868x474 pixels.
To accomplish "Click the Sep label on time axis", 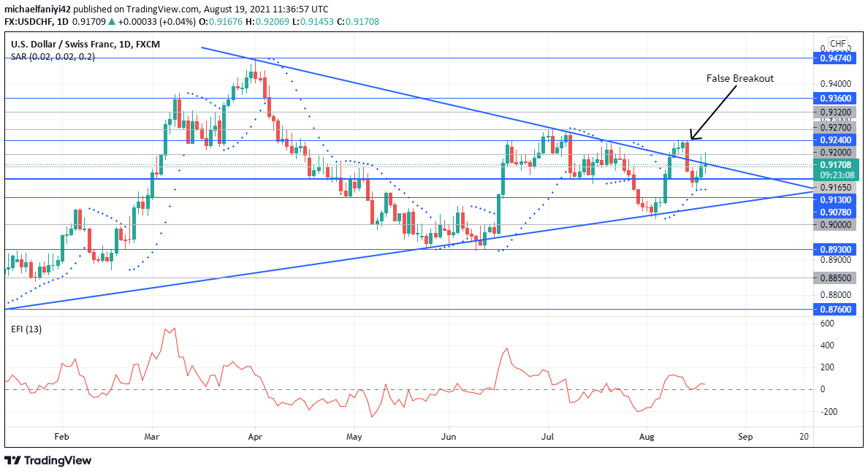I will tap(746, 437).
